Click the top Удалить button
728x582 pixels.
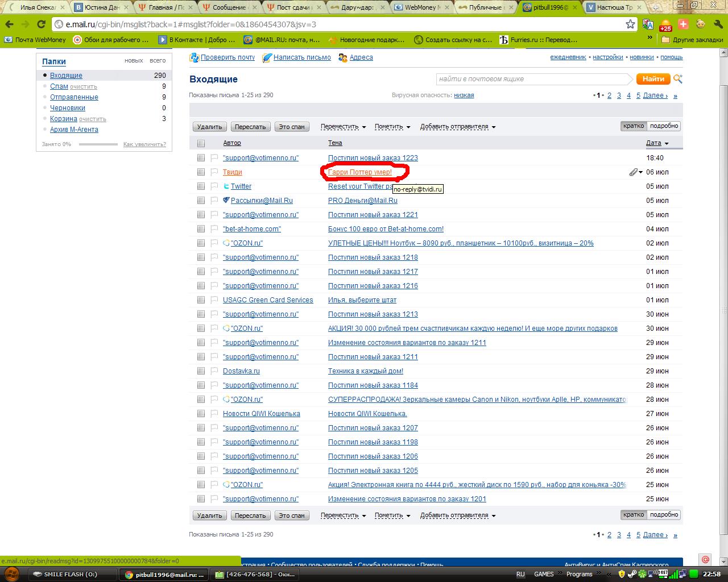click(x=210, y=127)
